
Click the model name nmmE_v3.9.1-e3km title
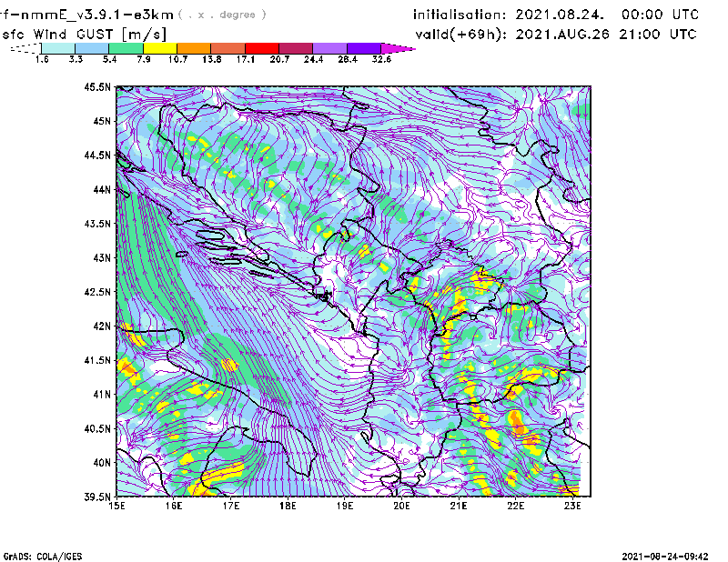[x=86, y=15]
